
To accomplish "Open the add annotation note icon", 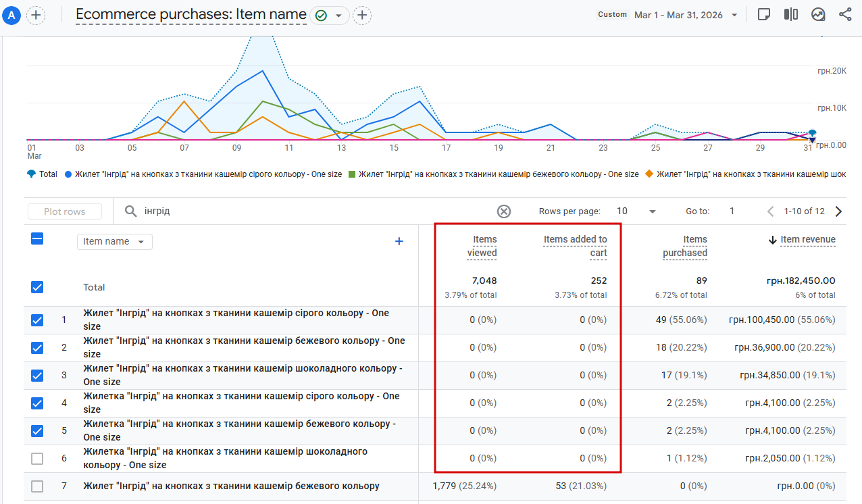I will [764, 15].
